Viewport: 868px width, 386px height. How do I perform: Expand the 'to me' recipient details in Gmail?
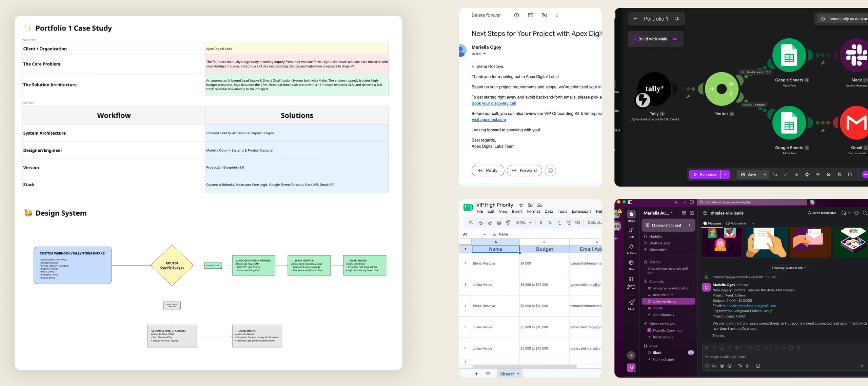(x=485, y=54)
